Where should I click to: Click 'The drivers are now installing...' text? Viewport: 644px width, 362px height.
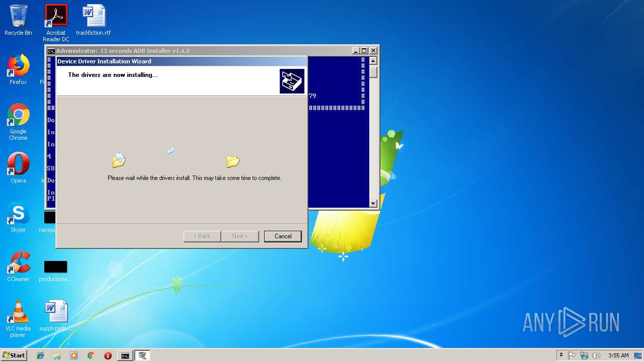[113, 75]
